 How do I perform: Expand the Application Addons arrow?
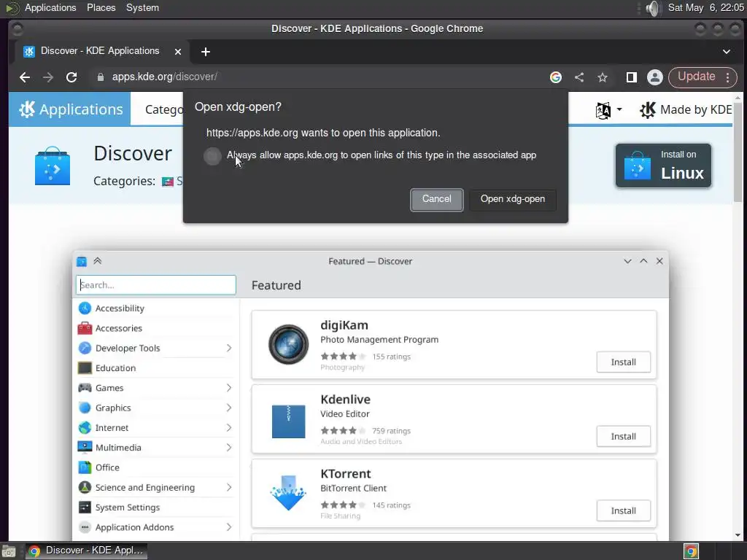[228, 527]
